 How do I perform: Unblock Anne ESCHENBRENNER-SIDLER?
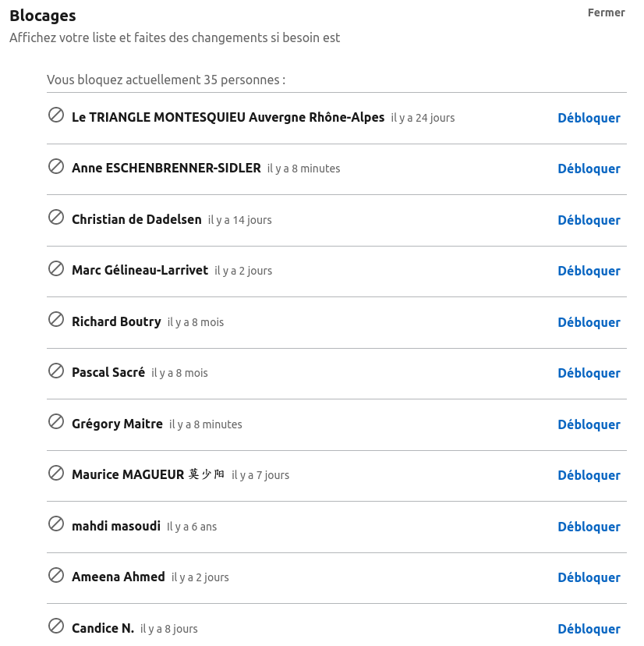589,169
